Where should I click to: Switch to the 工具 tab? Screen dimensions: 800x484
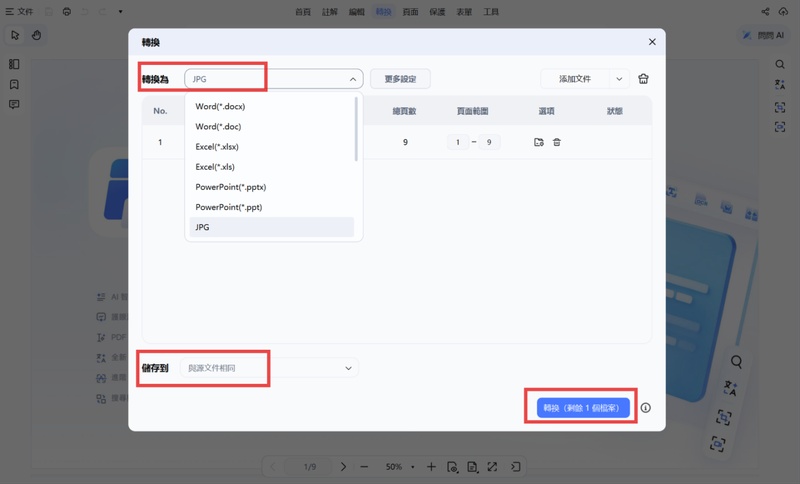(x=491, y=12)
